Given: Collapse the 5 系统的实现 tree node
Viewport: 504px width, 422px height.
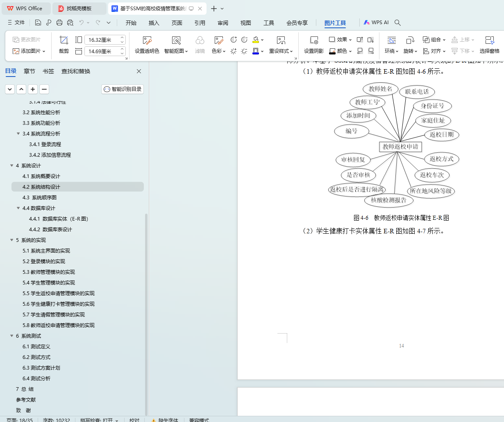Looking at the screenshot, I should [11, 240].
